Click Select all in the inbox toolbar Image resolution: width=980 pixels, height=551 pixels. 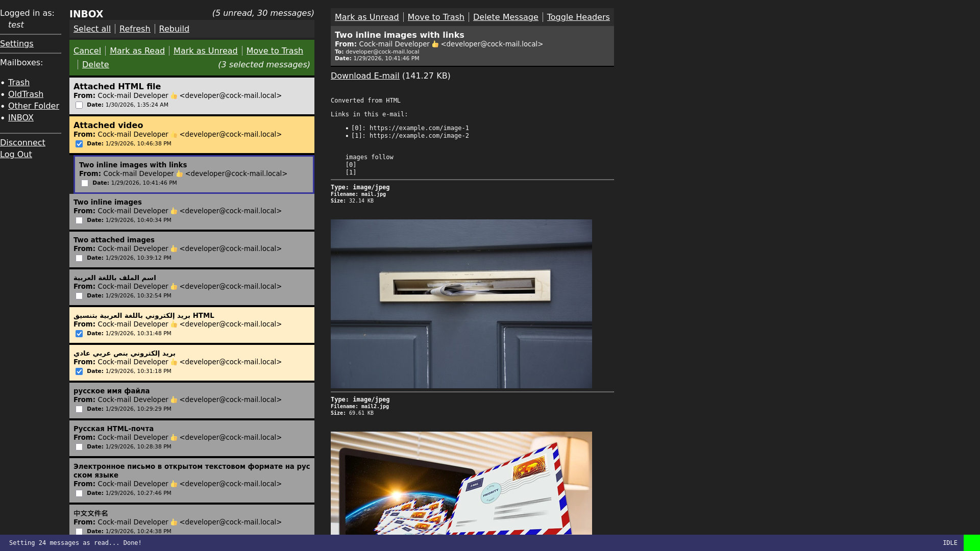tap(92, 29)
